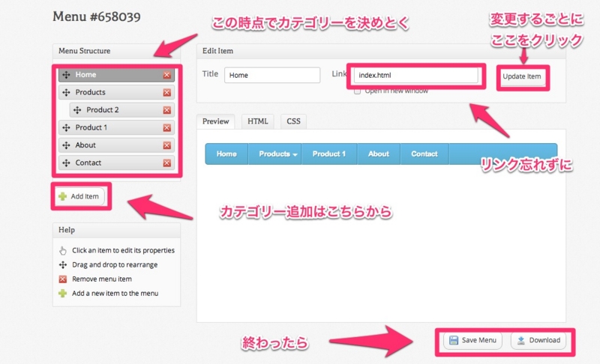Click the move handle for Product 2
Screen dimensions: 600x364
coord(77,110)
